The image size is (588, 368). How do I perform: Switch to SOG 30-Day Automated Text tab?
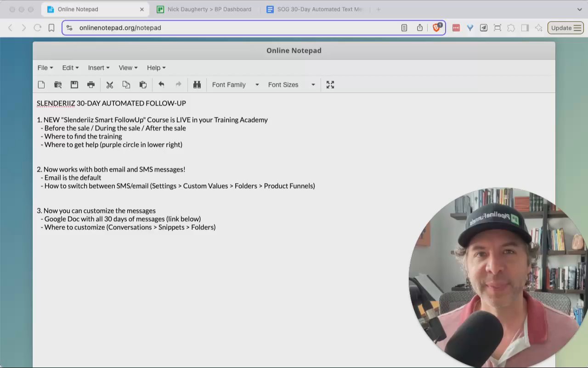315,9
